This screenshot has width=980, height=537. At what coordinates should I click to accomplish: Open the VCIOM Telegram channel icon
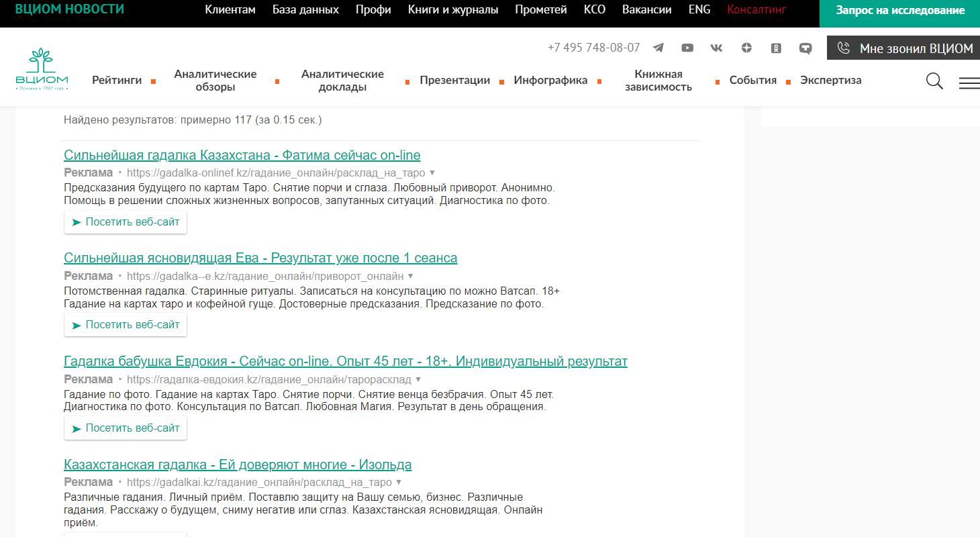click(x=658, y=48)
